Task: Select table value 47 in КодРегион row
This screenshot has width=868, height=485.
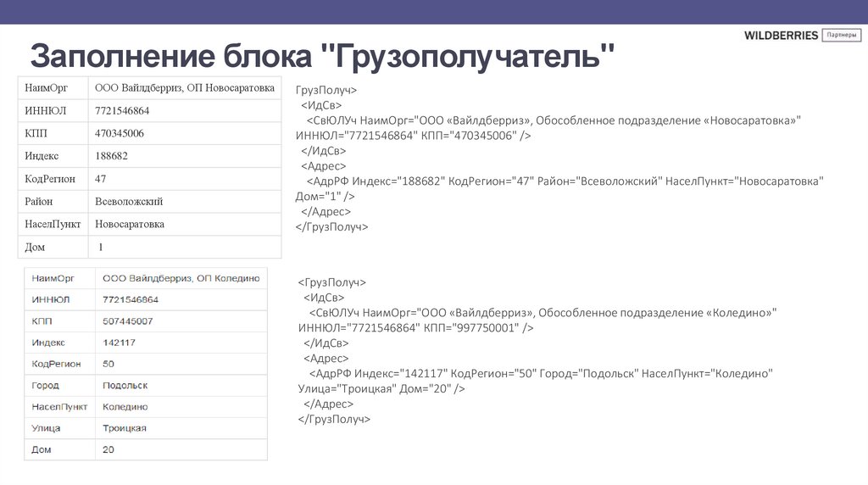Action: [100, 179]
